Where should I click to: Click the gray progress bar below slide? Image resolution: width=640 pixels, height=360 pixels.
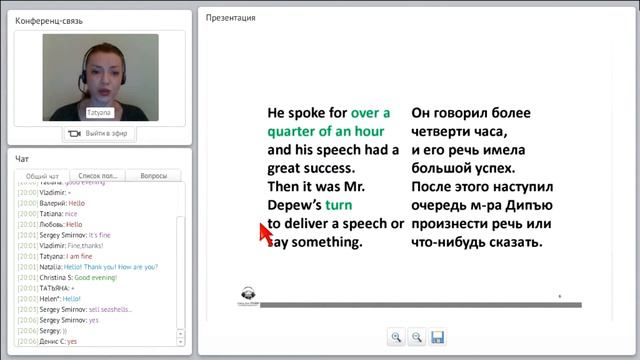click(x=421, y=305)
